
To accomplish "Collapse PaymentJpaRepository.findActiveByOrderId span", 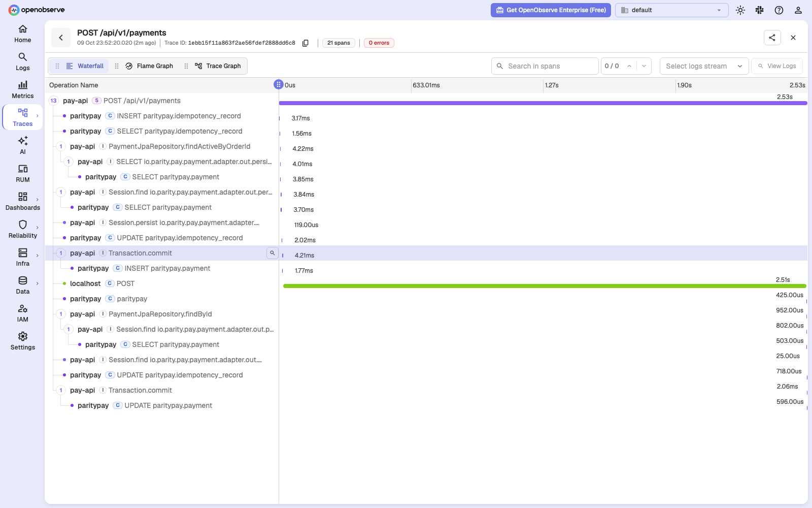I will coord(61,146).
